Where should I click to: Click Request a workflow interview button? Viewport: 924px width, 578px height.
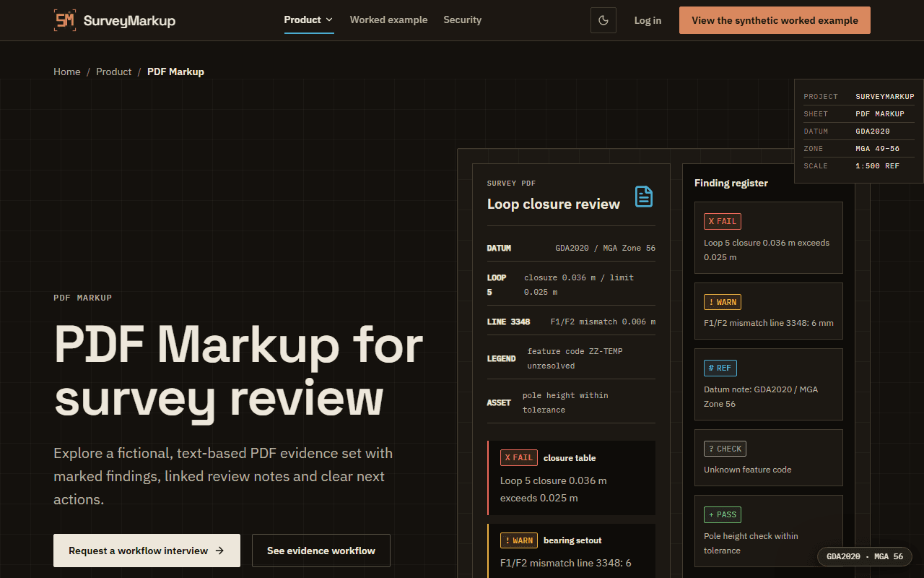coord(147,551)
